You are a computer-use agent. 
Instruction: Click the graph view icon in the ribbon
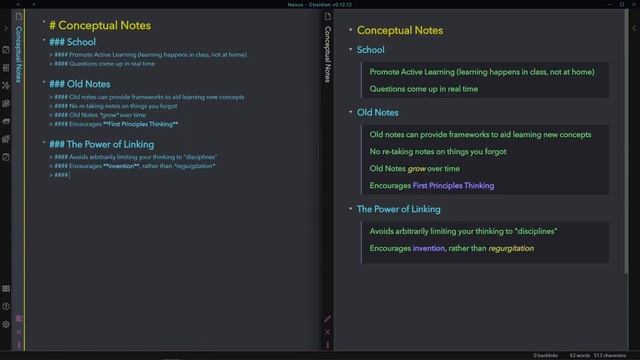(6, 86)
